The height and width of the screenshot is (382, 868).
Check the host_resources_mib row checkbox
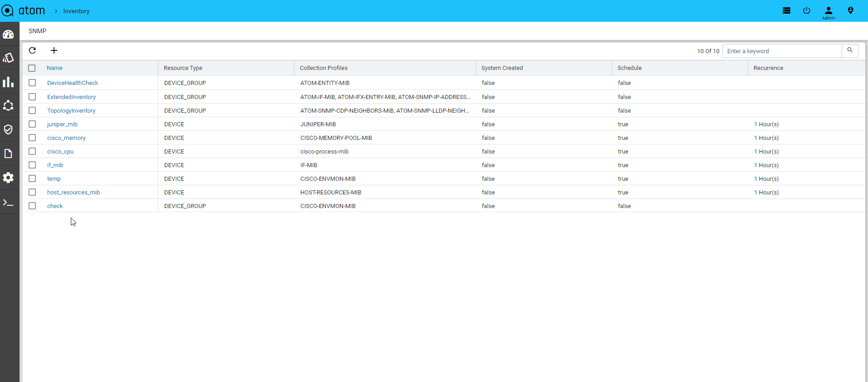(x=32, y=192)
